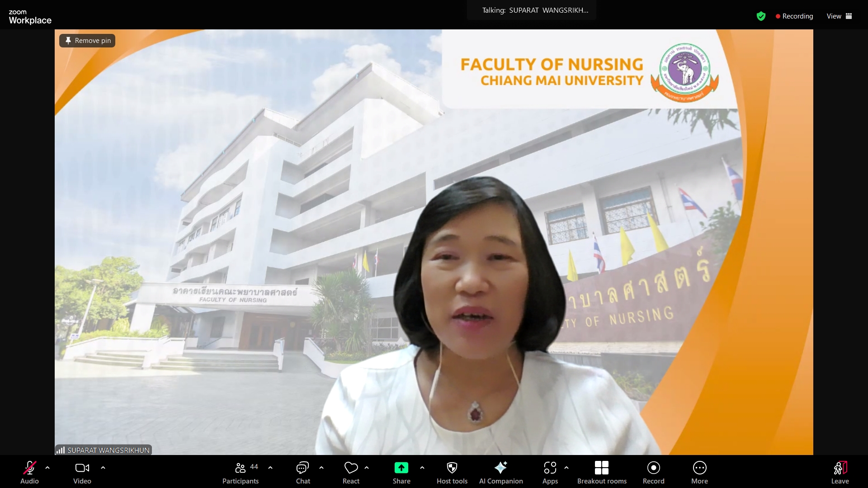Expand the Share options arrow

click(422, 468)
